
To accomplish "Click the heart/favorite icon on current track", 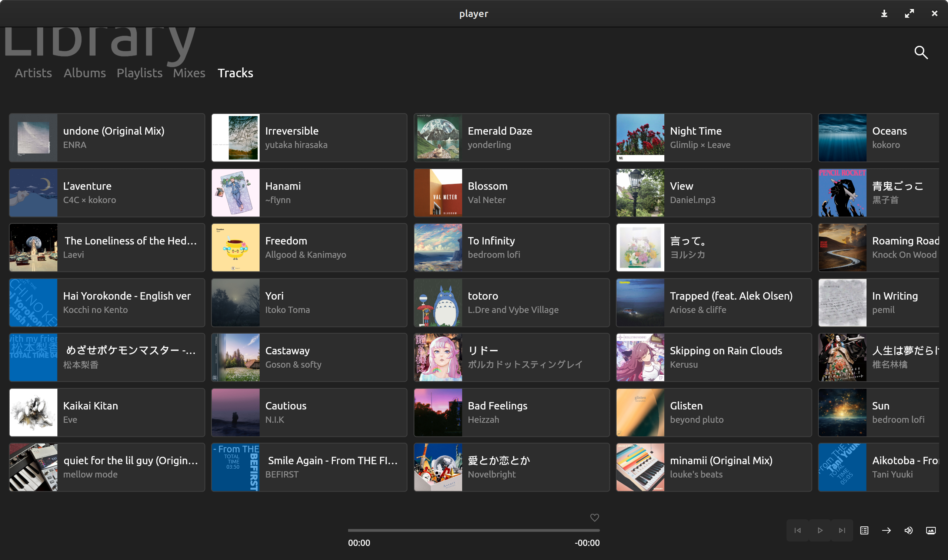I will pos(594,517).
